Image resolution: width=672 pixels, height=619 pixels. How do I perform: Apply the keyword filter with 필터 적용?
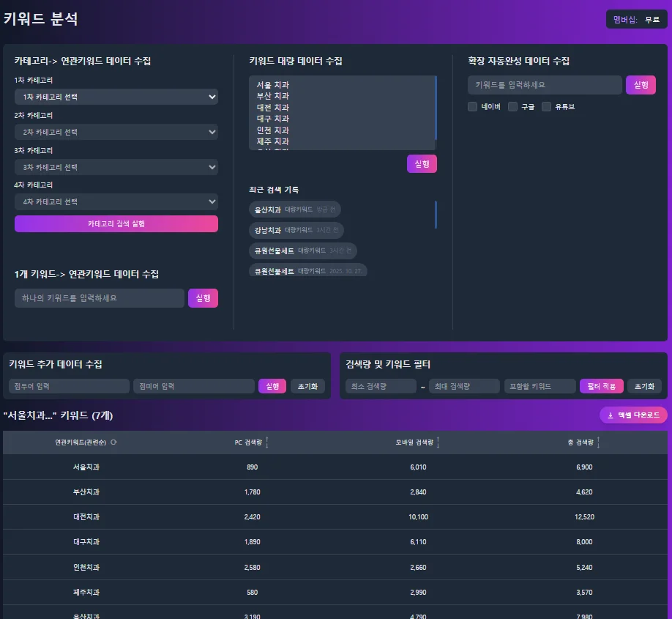coord(601,385)
